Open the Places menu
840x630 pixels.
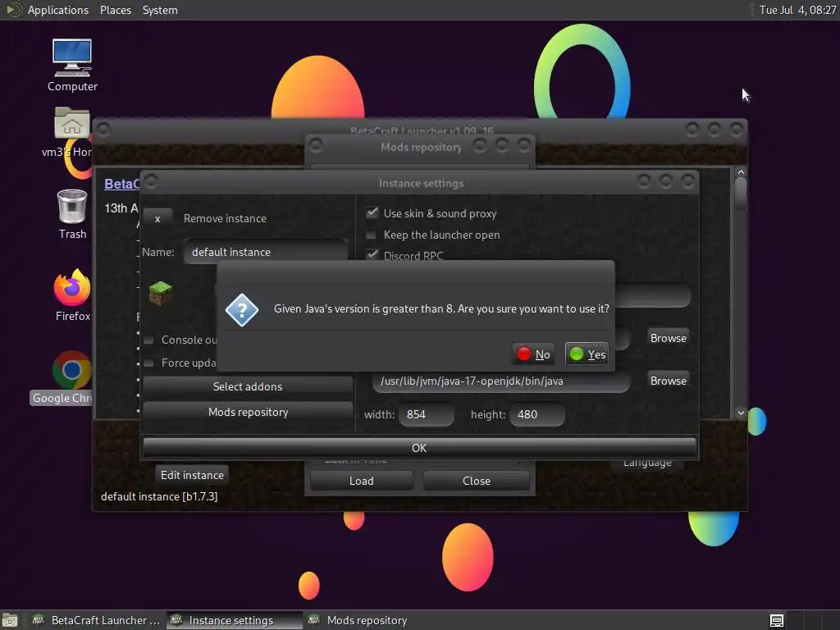(116, 10)
